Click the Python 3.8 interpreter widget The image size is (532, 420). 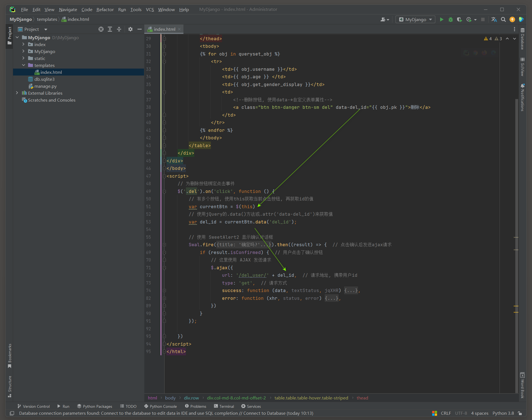click(x=503, y=413)
